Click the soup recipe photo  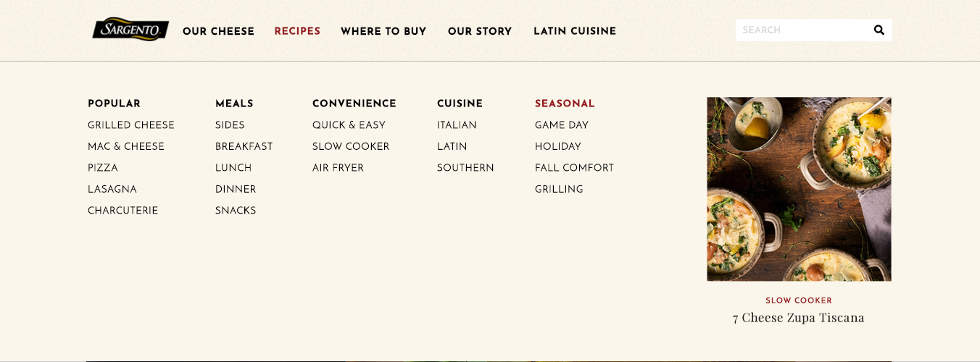pyautogui.click(x=799, y=189)
